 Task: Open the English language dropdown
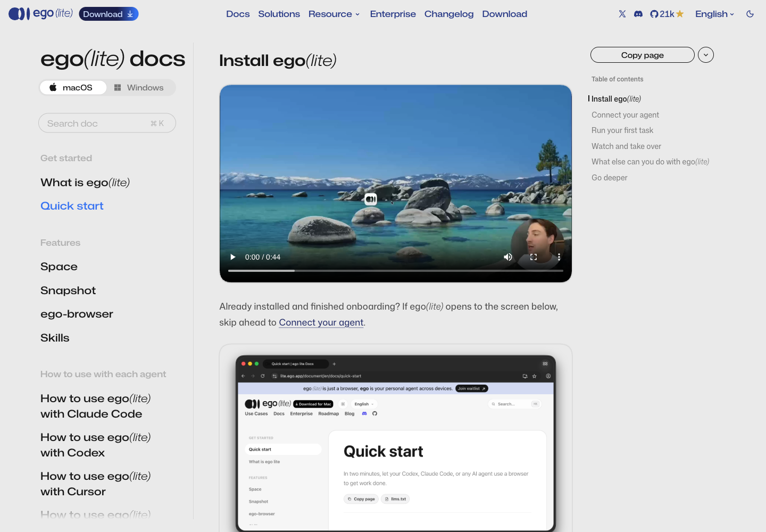coord(714,14)
